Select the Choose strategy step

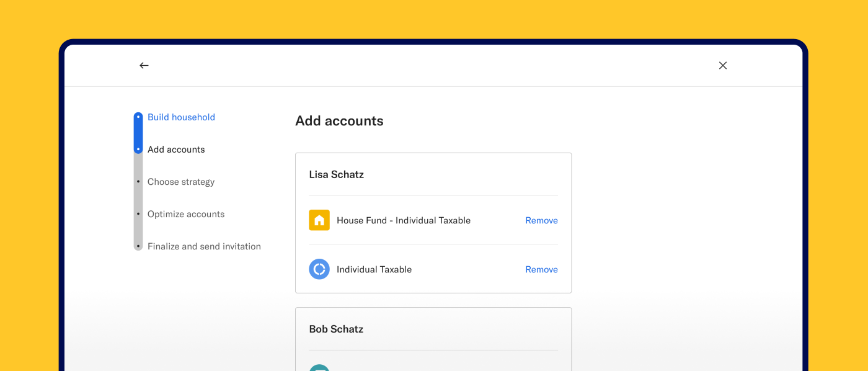click(x=180, y=181)
